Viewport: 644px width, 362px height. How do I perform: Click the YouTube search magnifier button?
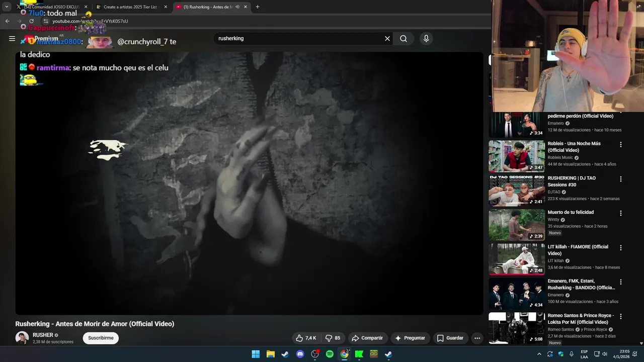pos(404,39)
